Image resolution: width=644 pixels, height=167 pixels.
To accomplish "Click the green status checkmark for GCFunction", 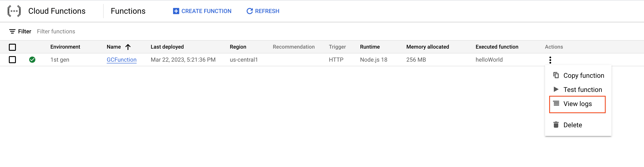I will pos(32,59).
